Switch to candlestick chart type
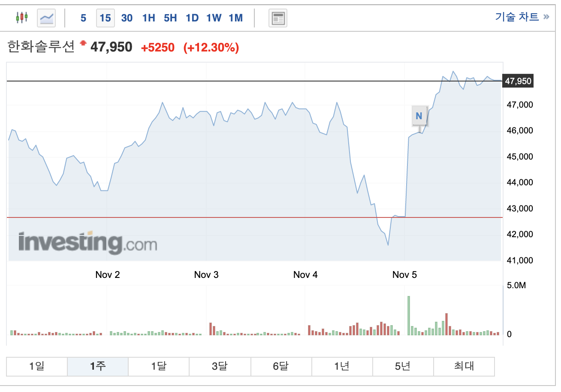This screenshot has width=561, height=392. 22,18
